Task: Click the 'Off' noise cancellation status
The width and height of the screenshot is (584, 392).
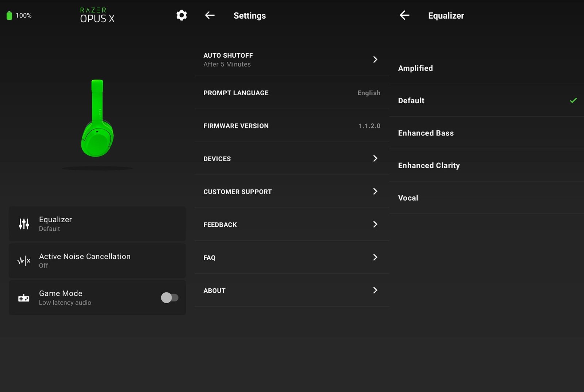Action: [43, 266]
